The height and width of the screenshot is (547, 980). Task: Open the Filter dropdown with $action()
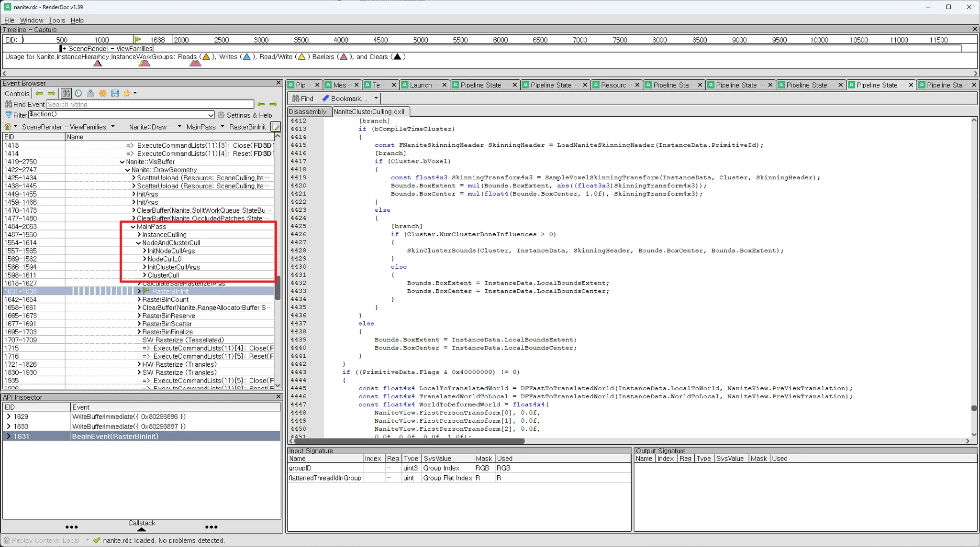[211, 115]
